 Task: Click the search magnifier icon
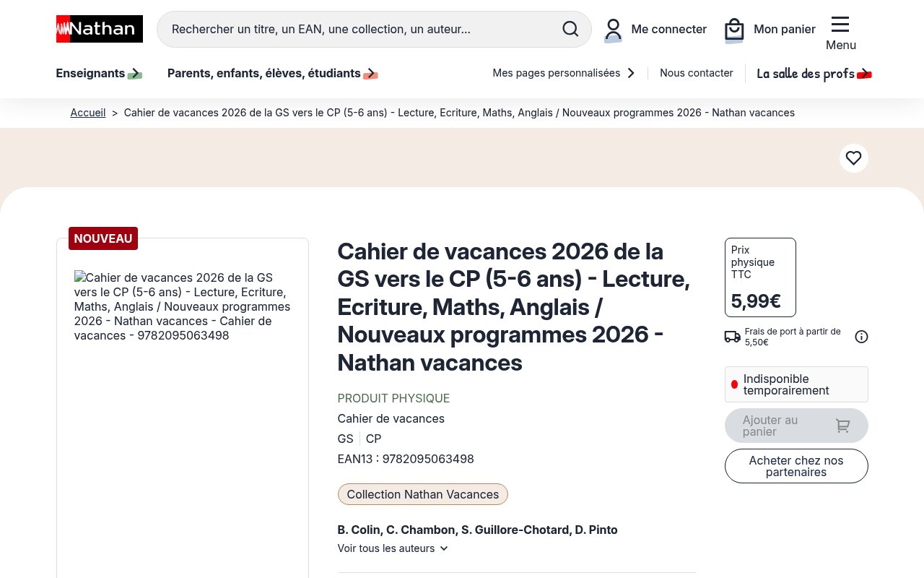pyautogui.click(x=570, y=29)
